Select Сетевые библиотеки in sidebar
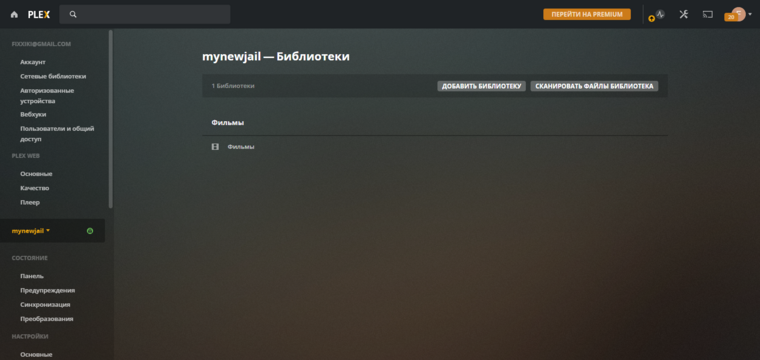Image resolution: width=760 pixels, height=360 pixels. coord(53,76)
